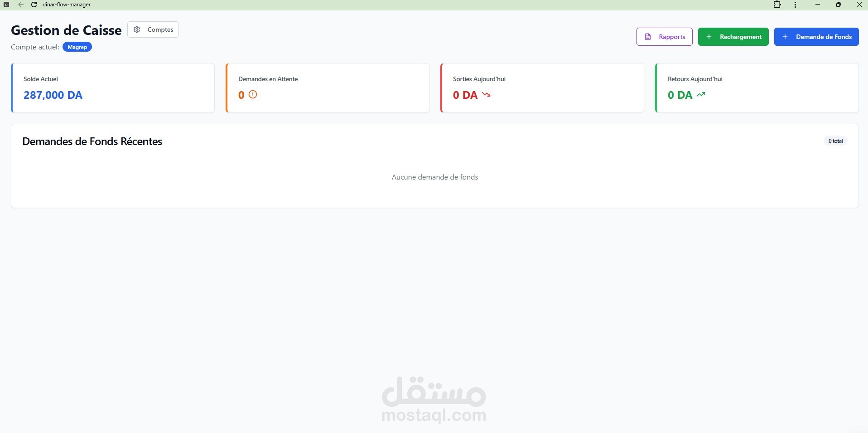Click the Aucune demande de fonds text

coord(434,177)
